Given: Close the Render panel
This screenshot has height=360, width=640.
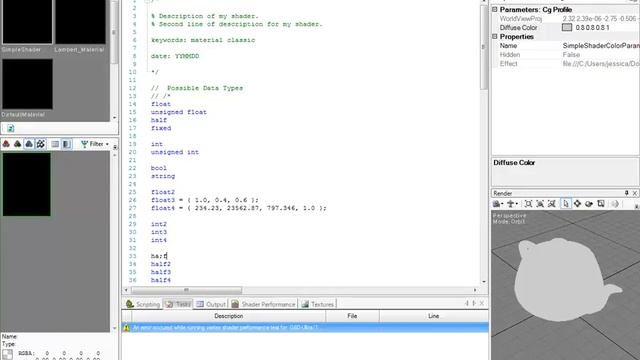Looking at the screenshot, I should coord(635,193).
